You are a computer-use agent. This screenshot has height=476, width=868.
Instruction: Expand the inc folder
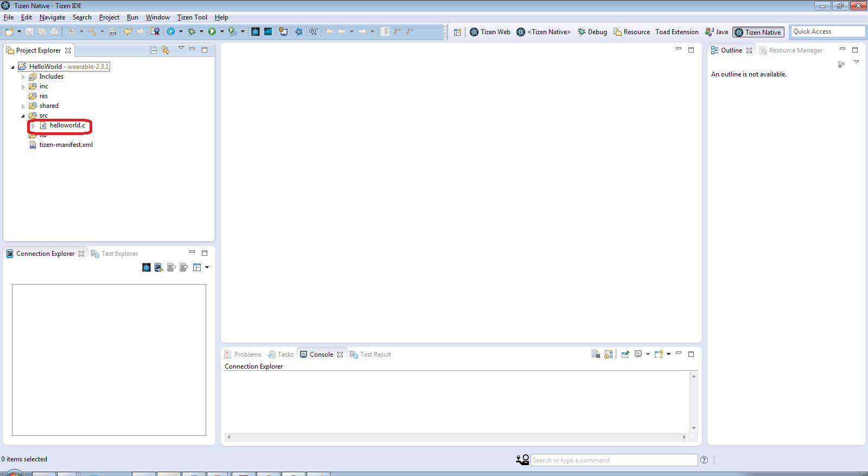23,87
